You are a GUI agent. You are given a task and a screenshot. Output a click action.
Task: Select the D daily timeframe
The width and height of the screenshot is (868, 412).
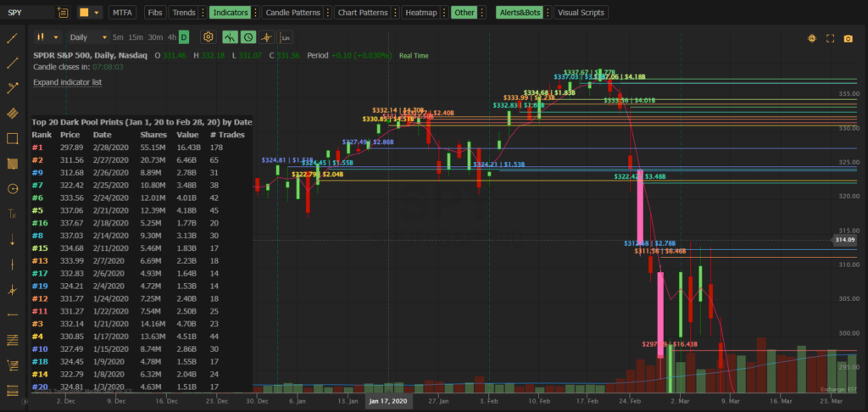coord(184,37)
